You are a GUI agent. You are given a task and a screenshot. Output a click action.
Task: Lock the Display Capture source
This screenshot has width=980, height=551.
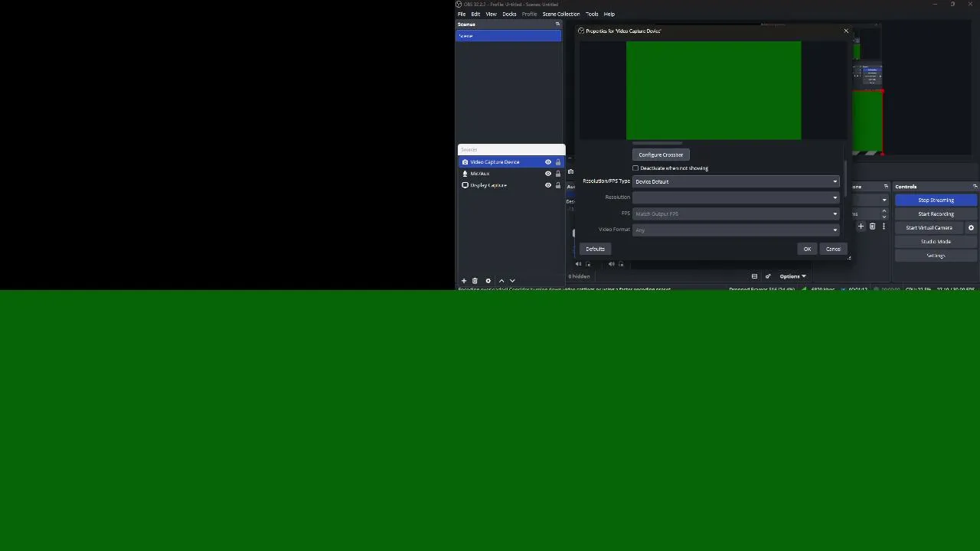(x=558, y=185)
